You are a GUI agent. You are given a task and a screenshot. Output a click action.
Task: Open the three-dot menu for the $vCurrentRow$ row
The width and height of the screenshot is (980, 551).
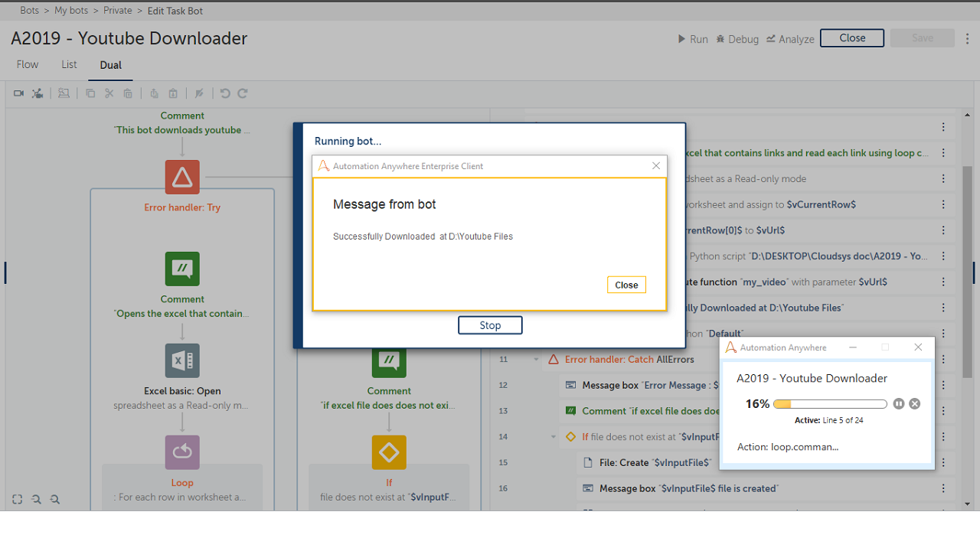point(943,204)
